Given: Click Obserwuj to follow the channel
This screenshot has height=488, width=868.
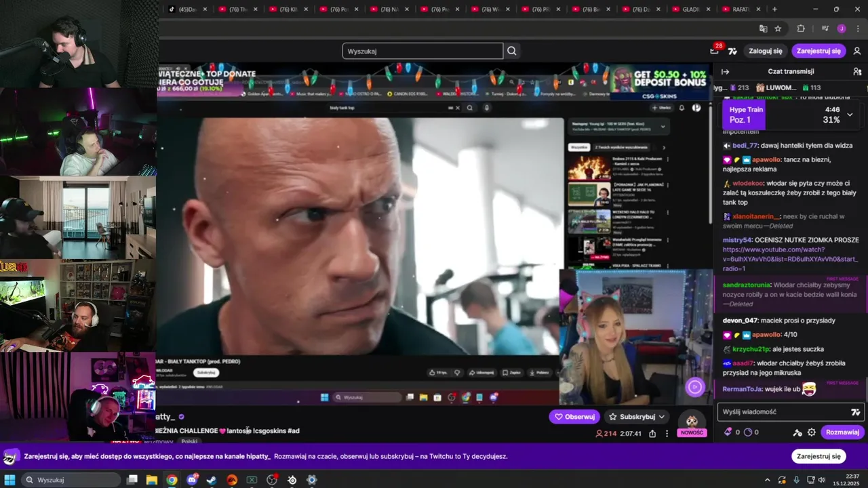Looking at the screenshot, I should 574,417.
